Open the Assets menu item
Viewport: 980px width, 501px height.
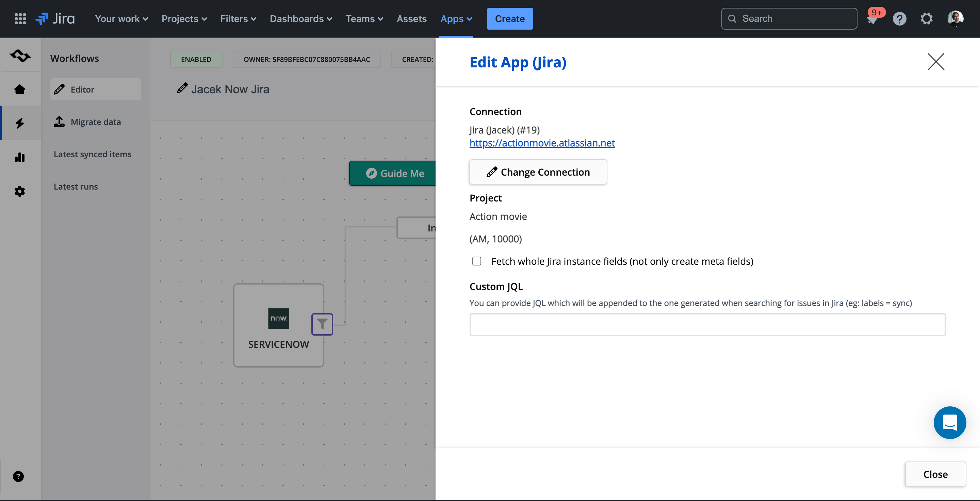tap(412, 19)
